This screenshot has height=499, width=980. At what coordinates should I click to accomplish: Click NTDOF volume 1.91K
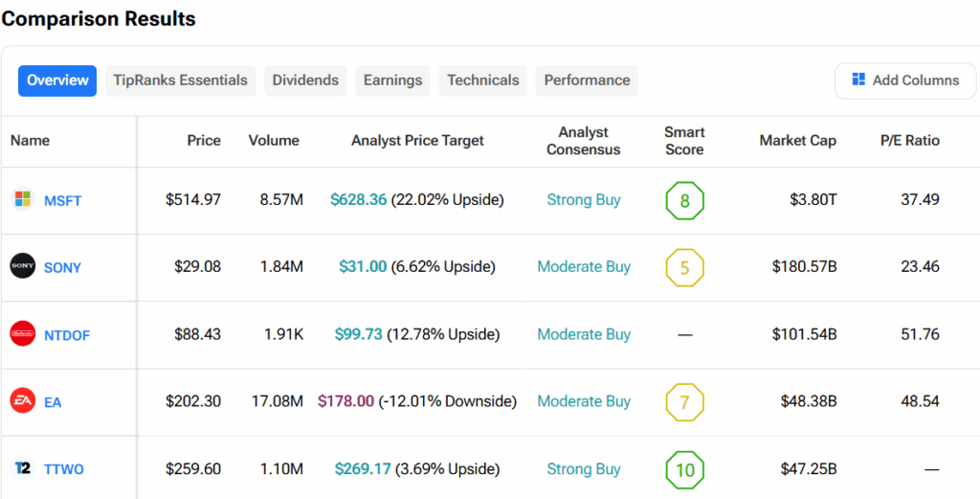[283, 334]
